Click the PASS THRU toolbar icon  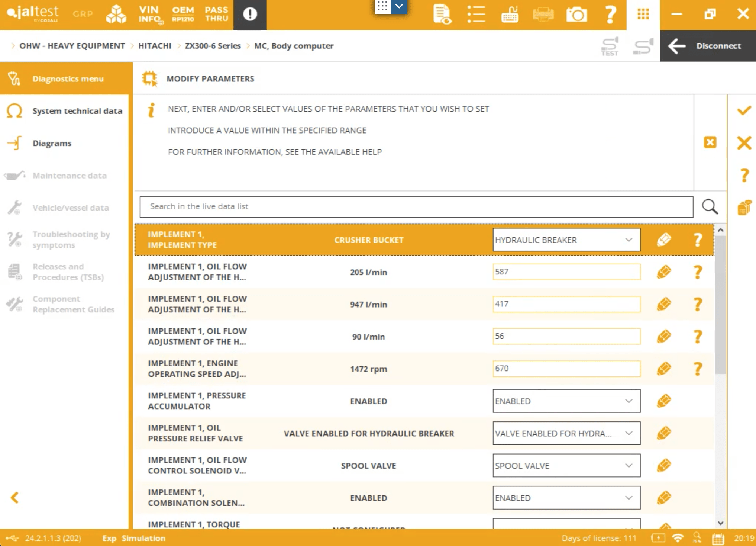(216, 15)
